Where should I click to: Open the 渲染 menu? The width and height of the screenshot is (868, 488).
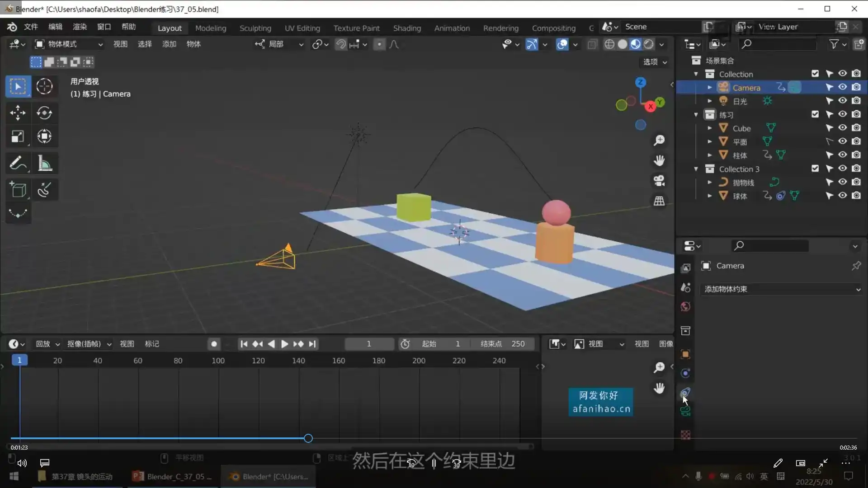click(80, 27)
